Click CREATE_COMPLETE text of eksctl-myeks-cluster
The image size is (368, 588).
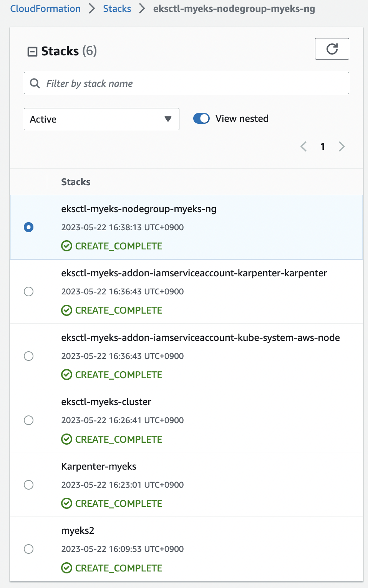coord(119,439)
